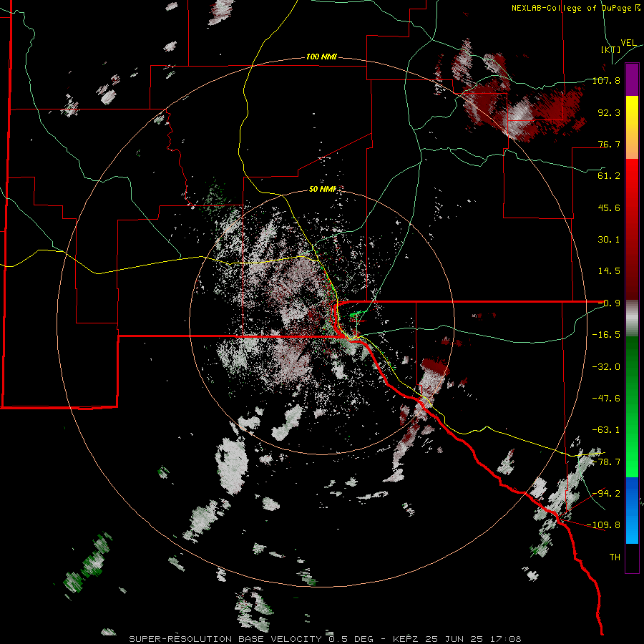Click the blue segment of color bar
Viewport: 644px width, 644px height.
tap(632, 510)
